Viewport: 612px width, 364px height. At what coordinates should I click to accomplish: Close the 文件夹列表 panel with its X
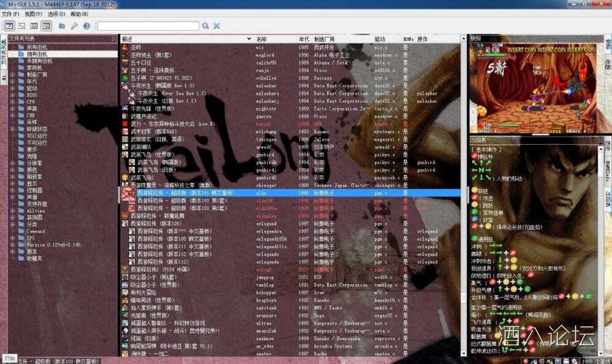(x=114, y=39)
